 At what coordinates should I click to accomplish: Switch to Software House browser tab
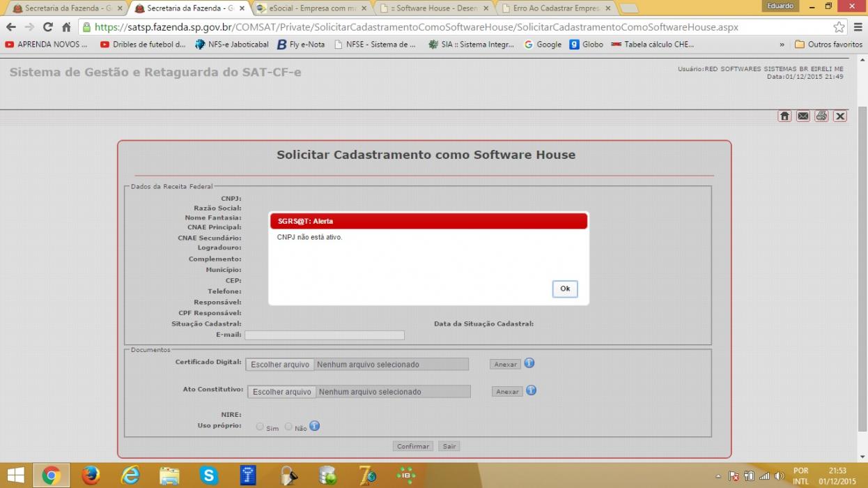433,8
